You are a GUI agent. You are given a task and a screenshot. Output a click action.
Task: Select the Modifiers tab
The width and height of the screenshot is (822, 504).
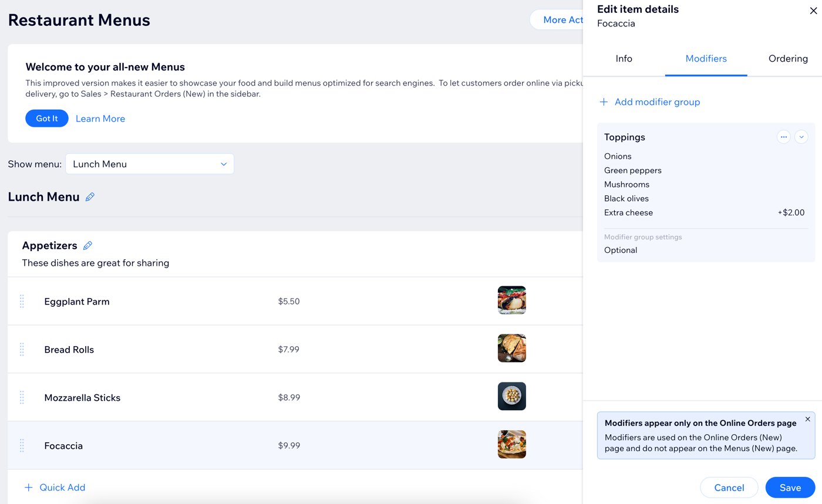(706, 59)
